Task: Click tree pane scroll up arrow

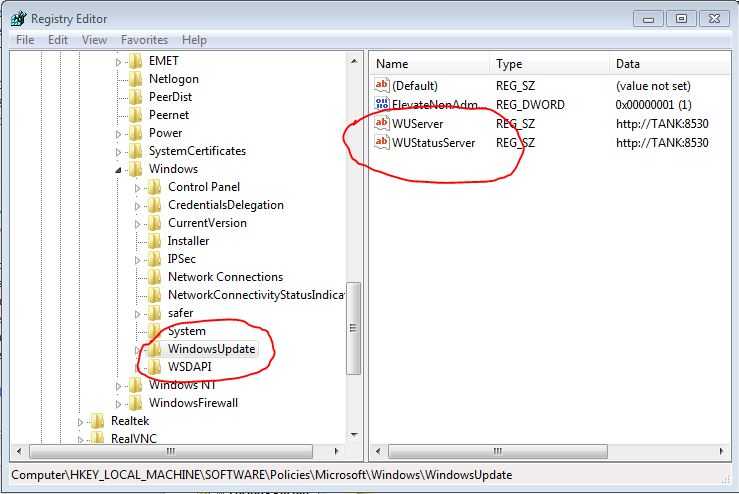Action: point(354,61)
